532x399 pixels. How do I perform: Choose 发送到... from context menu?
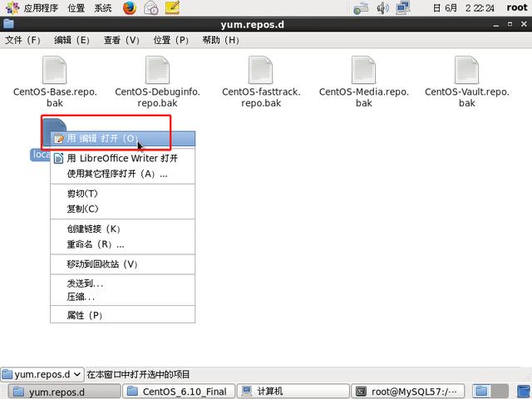[123, 283]
